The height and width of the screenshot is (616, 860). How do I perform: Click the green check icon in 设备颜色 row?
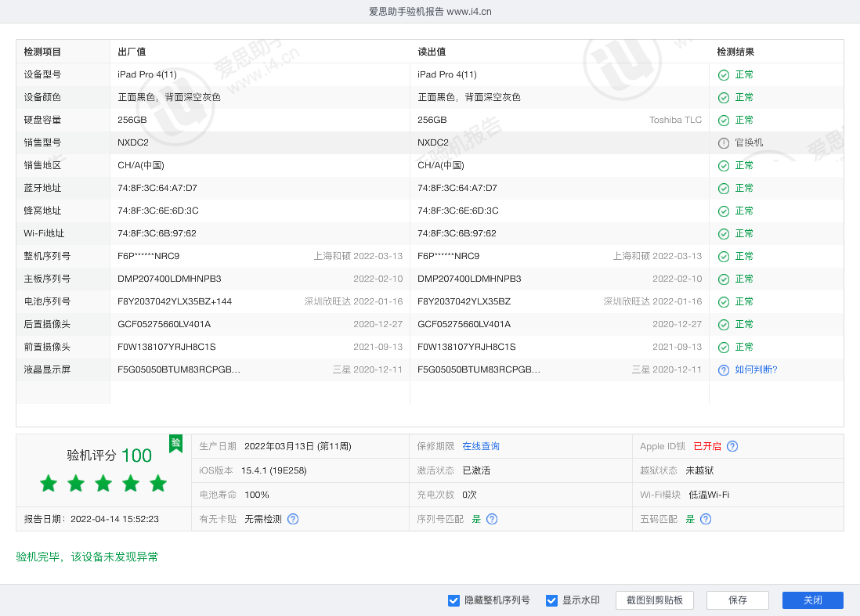coord(724,98)
